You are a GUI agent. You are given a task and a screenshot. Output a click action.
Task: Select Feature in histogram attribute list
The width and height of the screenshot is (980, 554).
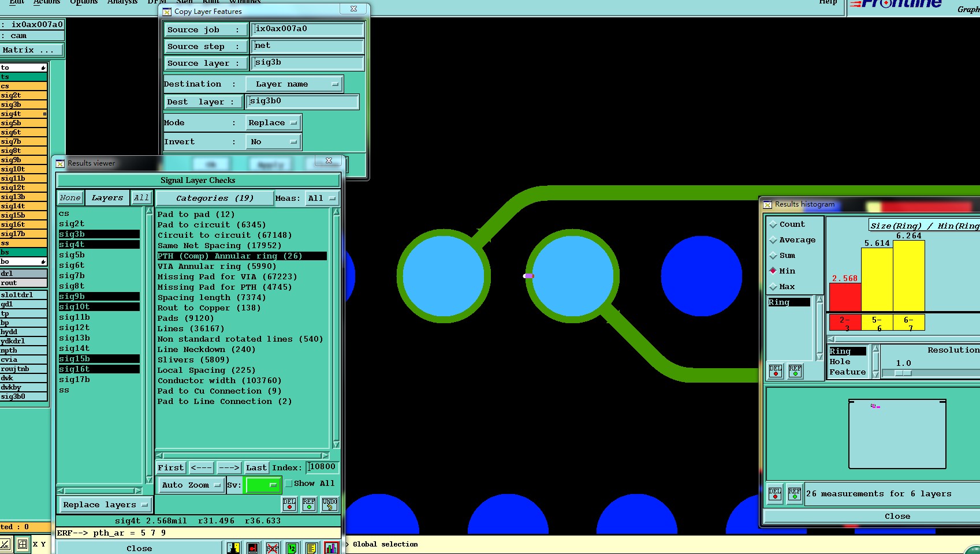pyautogui.click(x=847, y=372)
